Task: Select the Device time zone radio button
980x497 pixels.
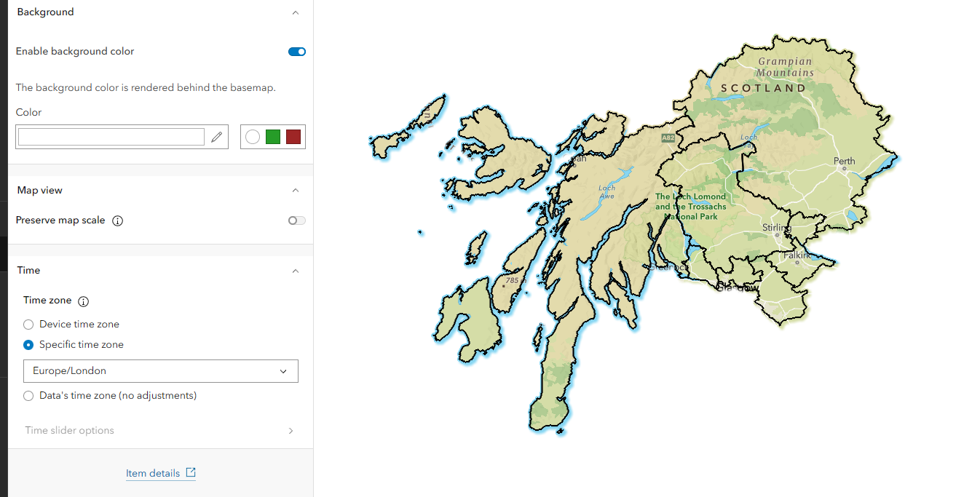Action: point(28,324)
